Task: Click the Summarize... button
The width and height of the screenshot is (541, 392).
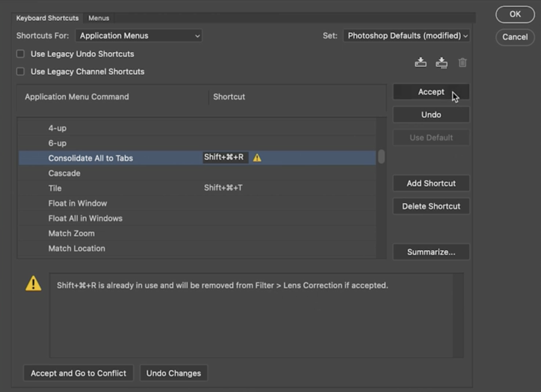Action: (431, 252)
